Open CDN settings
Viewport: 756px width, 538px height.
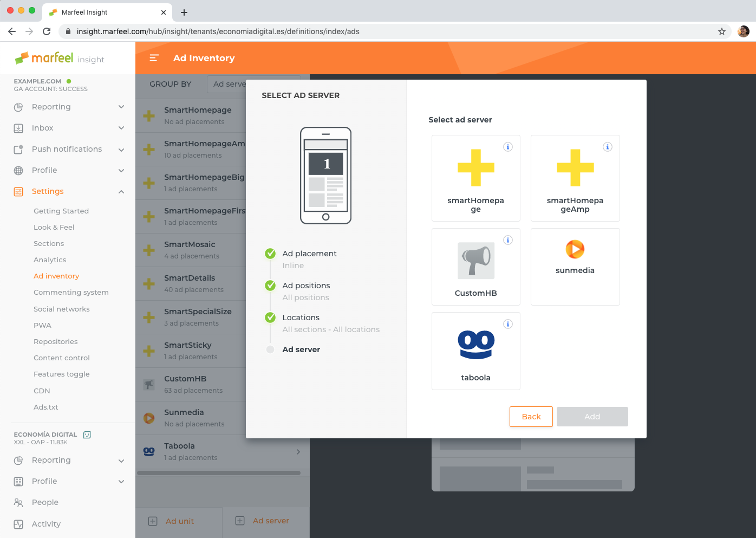click(x=42, y=391)
